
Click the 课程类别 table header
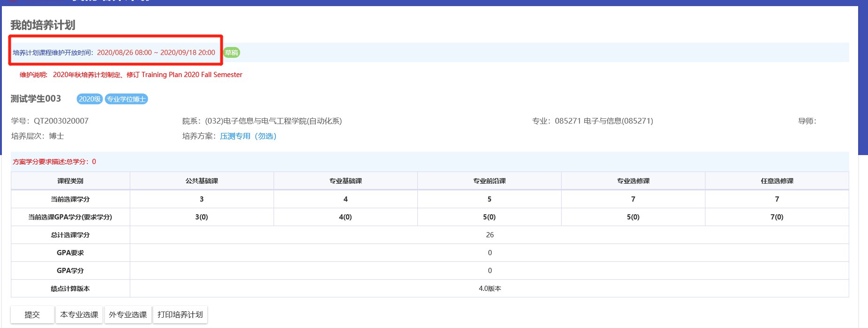pyautogui.click(x=70, y=181)
